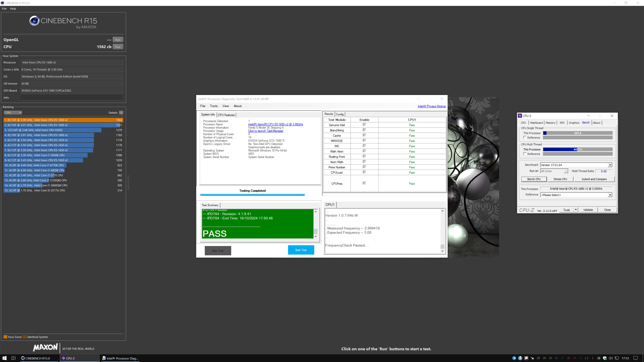Open the CPU-Z Mainboard tab

(x=536, y=123)
